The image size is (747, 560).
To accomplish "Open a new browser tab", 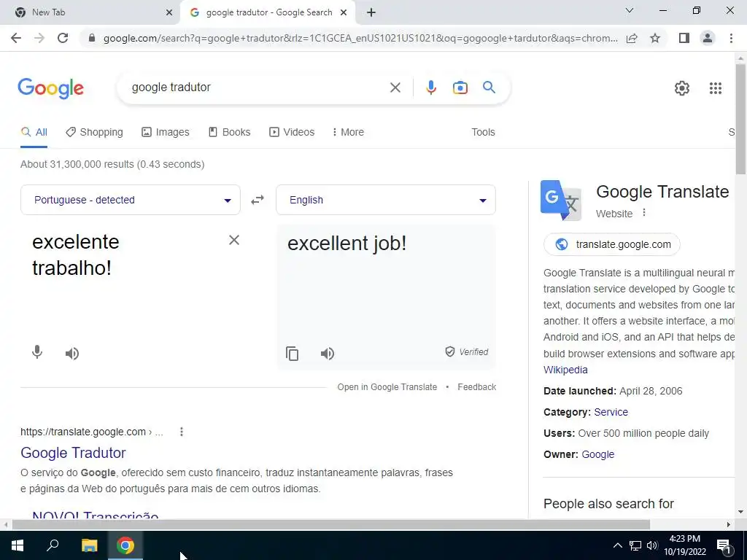I will [x=371, y=13].
